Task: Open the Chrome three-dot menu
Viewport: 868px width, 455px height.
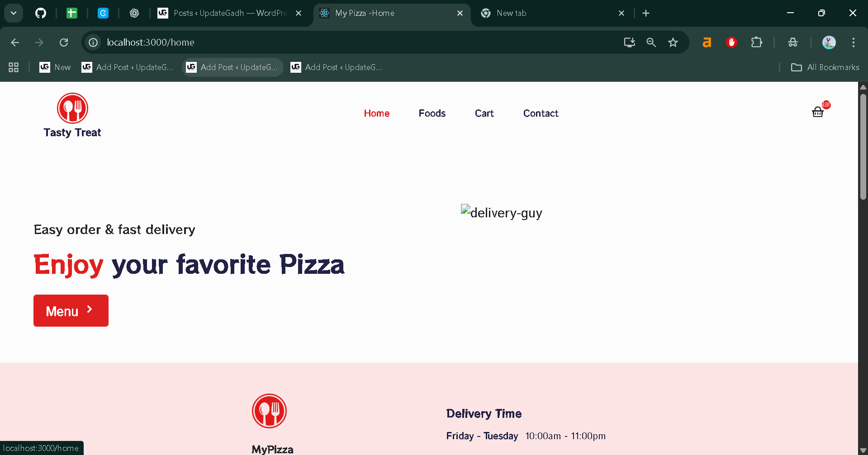Action: 853,42
